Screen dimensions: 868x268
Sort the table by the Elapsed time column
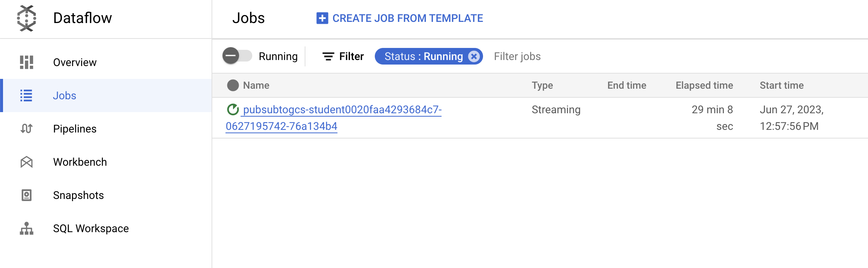(704, 85)
